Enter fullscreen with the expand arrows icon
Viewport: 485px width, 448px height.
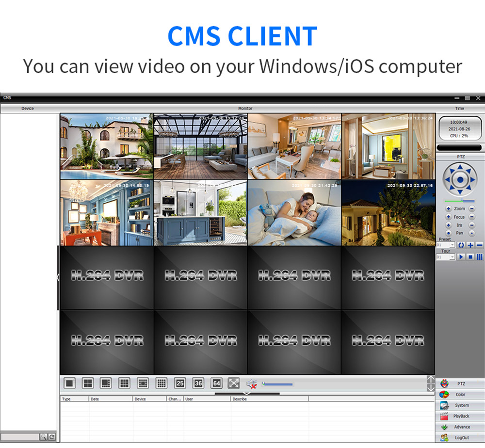234,383
